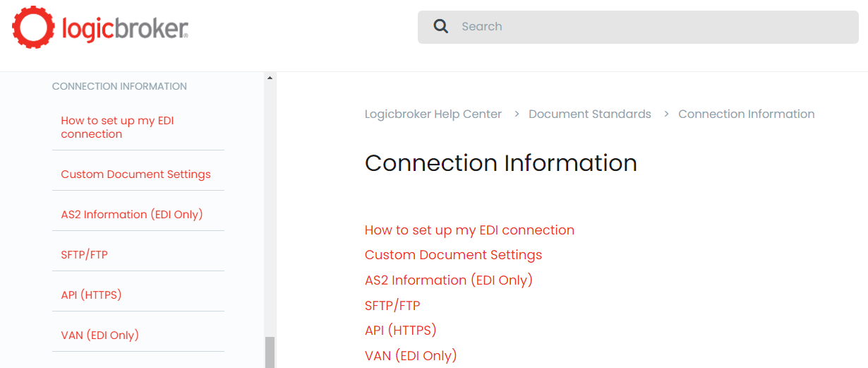Open sidebar link How to set up my EDI connection
The height and width of the screenshot is (368, 868).
coord(117,127)
